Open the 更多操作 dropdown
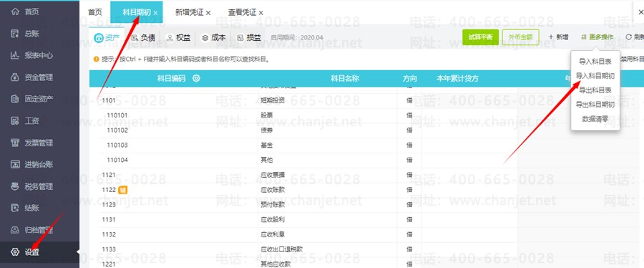The height and width of the screenshot is (268, 644). click(x=597, y=37)
